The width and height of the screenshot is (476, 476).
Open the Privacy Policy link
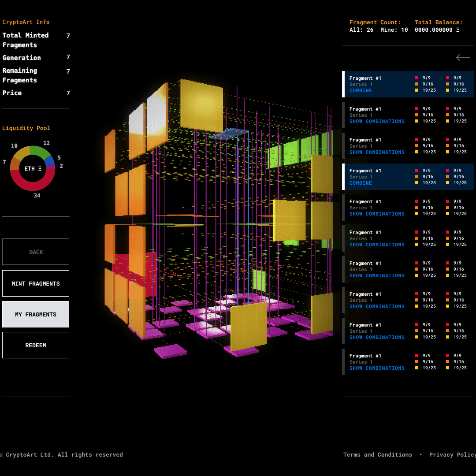452,454
